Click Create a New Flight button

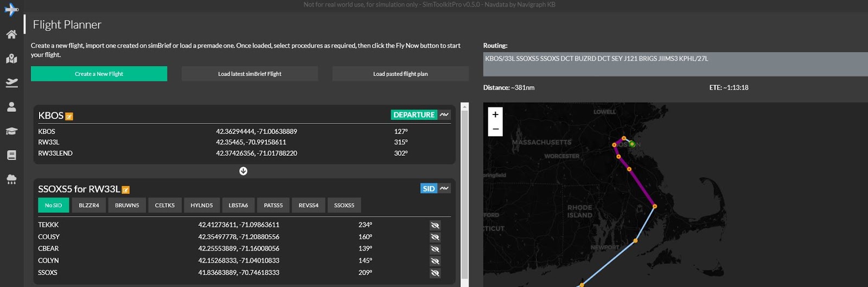99,74
